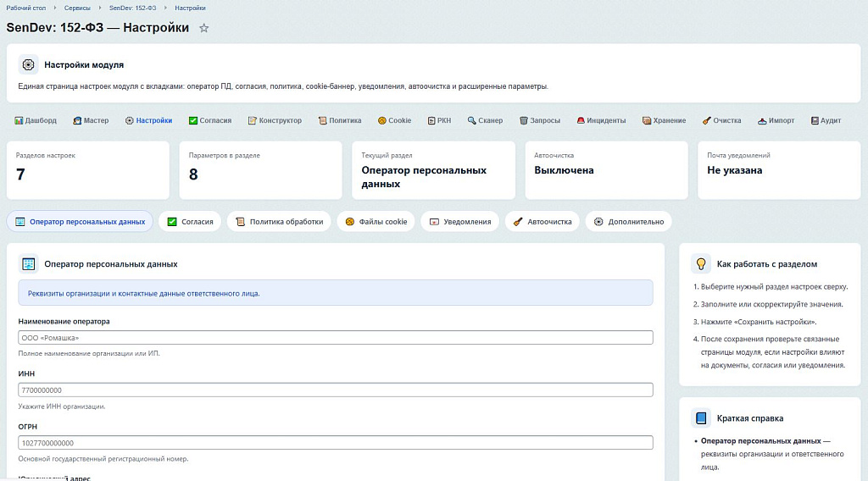The height and width of the screenshot is (481, 868).
Task: Switch to the Политика обработки tab
Action: 279,222
